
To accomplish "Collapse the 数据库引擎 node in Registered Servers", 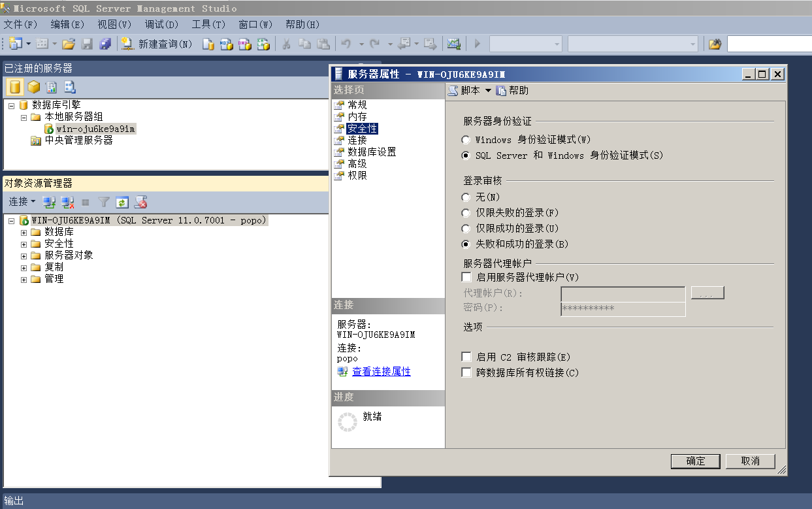I will pyautogui.click(x=11, y=105).
